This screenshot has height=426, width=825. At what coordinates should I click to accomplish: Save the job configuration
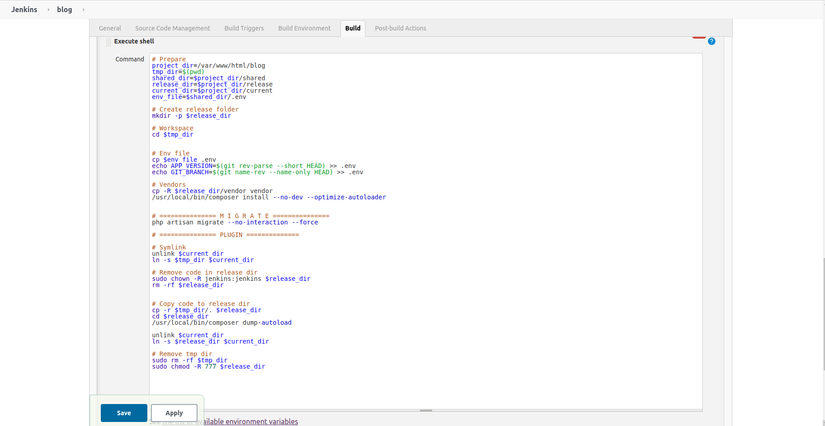pyautogui.click(x=124, y=412)
